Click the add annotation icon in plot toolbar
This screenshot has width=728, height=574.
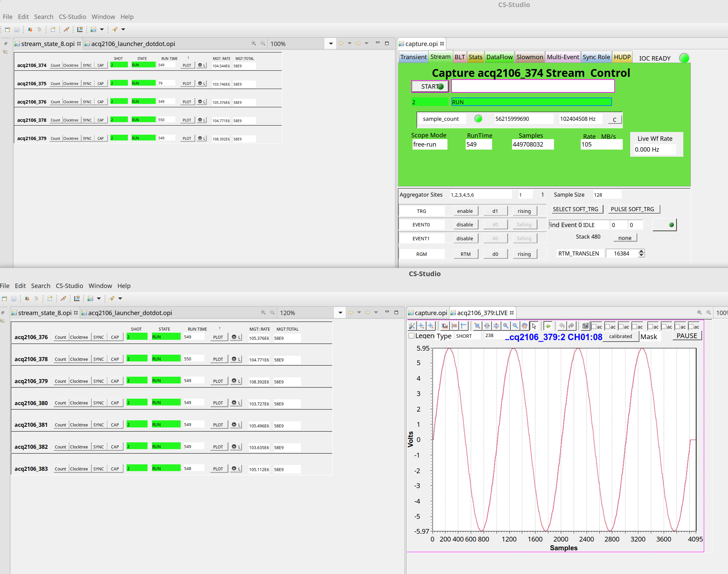(x=421, y=326)
